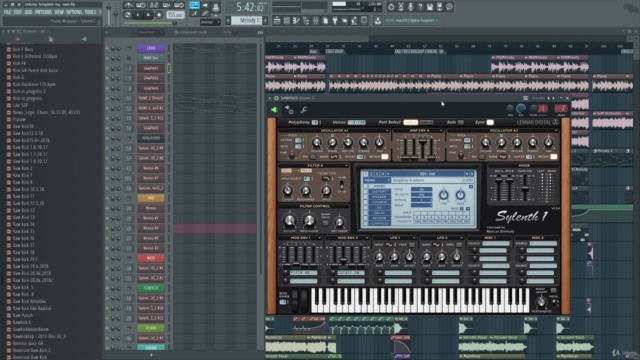Open the TOOLS menu
This screenshot has width=640, height=360.
pyautogui.click(x=90, y=12)
